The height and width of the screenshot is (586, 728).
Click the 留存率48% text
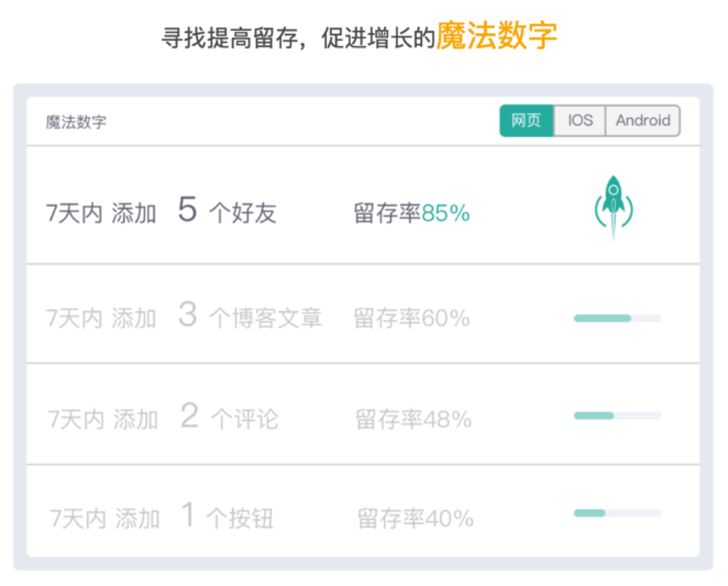pos(413,420)
